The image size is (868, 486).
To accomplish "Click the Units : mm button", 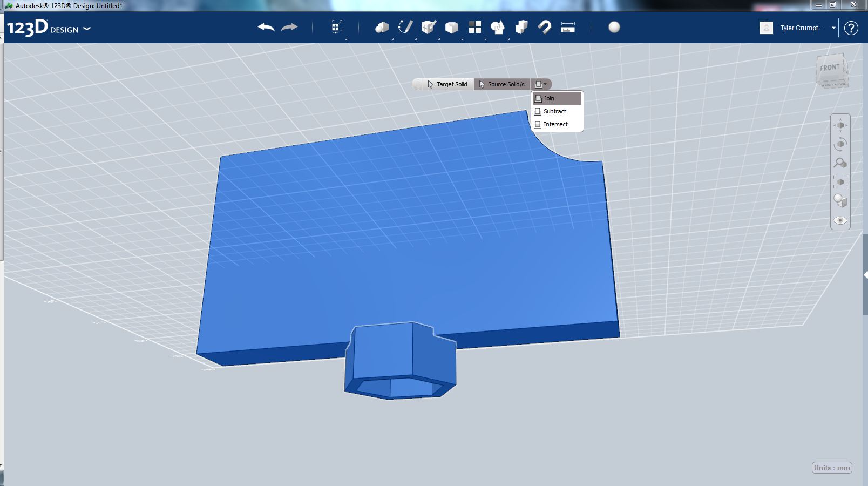I will (x=832, y=468).
